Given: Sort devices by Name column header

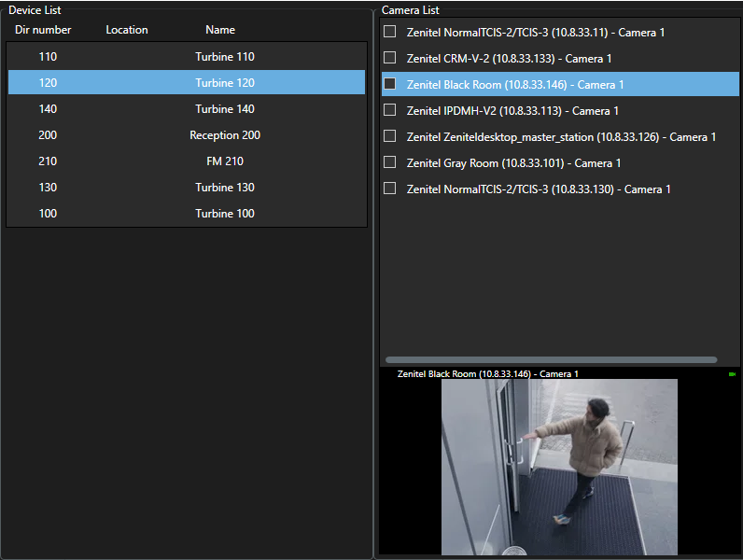Looking at the screenshot, I should (220, 30).
